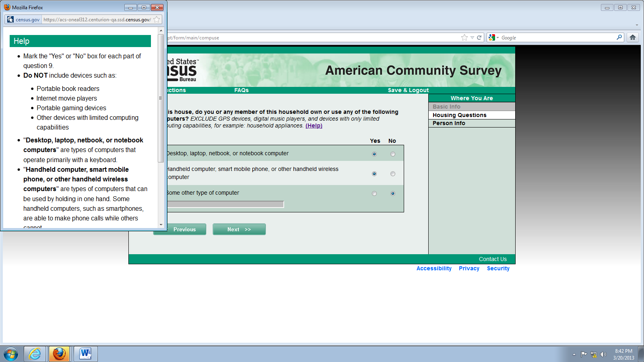Click Save & Logout in the survey menu

[x=408, y=90]
